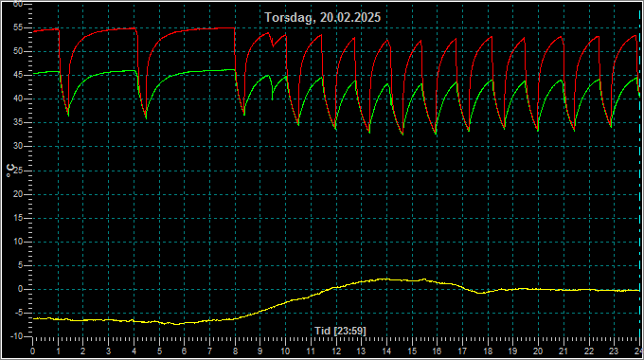
Task: Select hour 18 on the time axis
Action: point(488,351)
